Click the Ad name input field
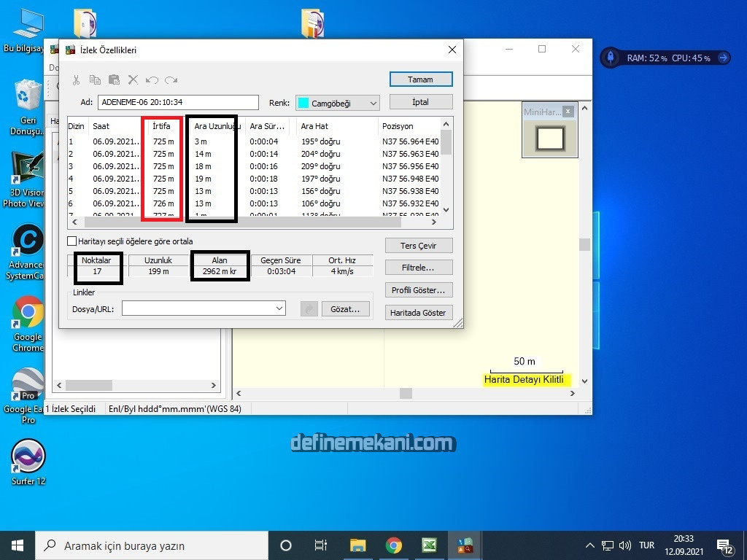This screenshot has width=747, height=560. pyautogui.click(x=178, y=103)
